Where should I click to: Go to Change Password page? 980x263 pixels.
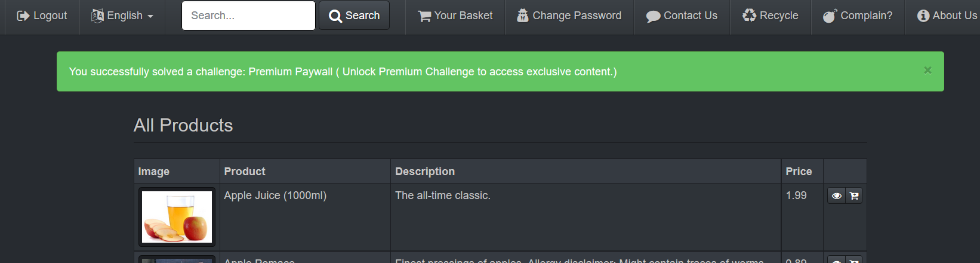569,16
